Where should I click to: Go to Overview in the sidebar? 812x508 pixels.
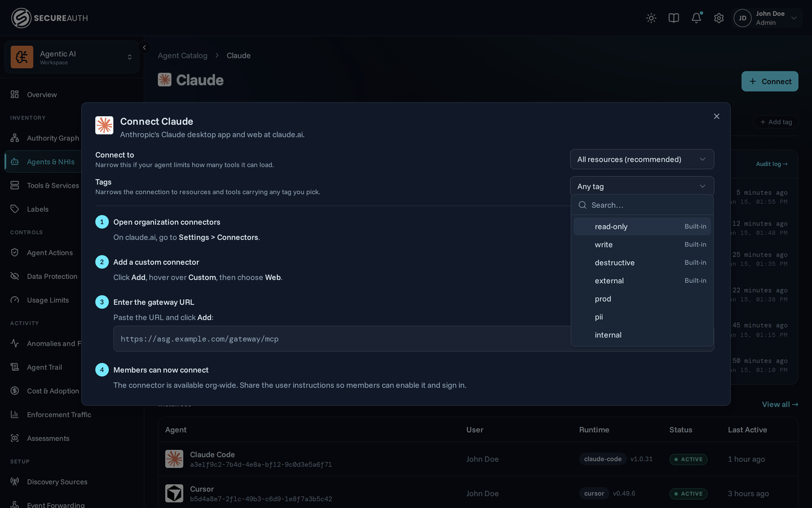click(x=42, y=94)
